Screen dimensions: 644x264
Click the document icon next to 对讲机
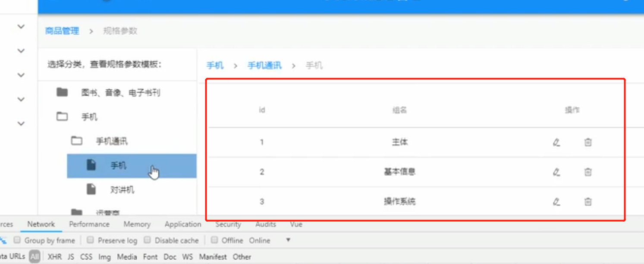pyautogui.click(x=91, y=189)
